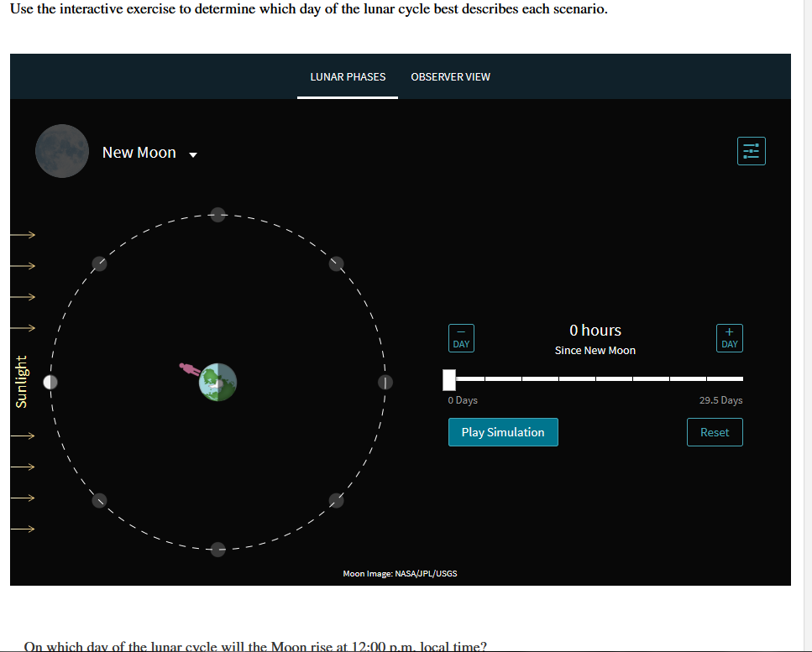Select the lower-left moon marker on the orbit

coord(99,500)
